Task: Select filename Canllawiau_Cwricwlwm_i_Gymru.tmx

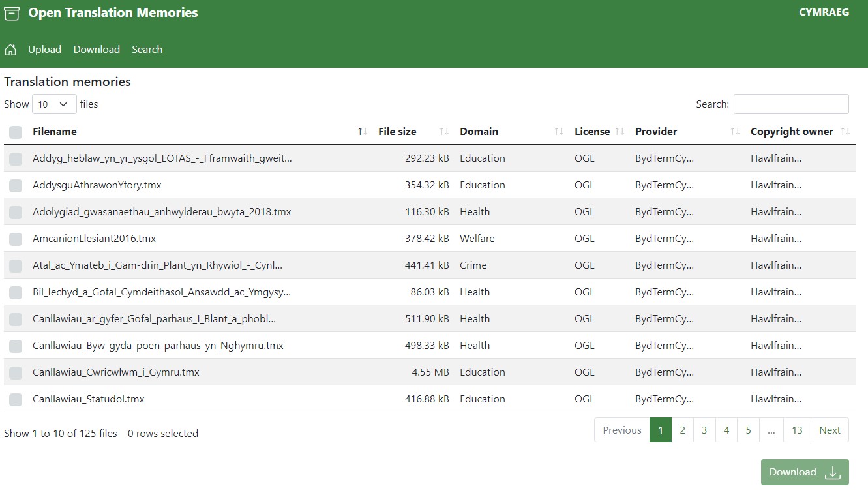Action: point(116,372)
